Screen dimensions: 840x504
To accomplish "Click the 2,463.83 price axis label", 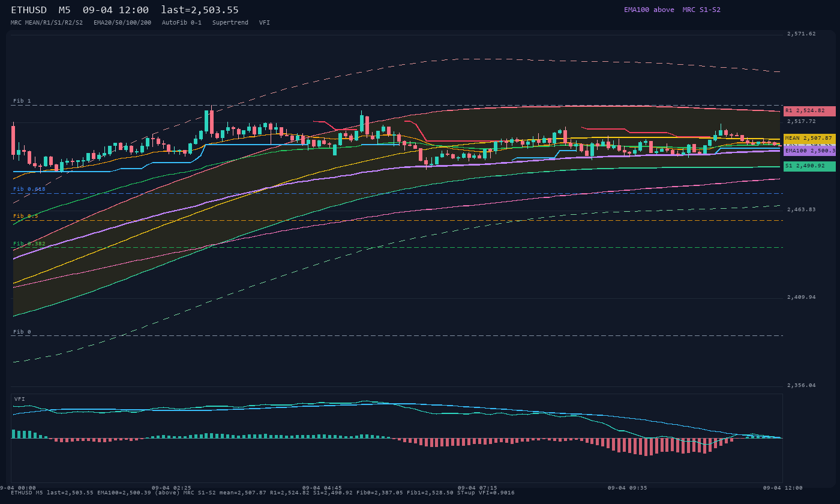I will pos(802,209).
